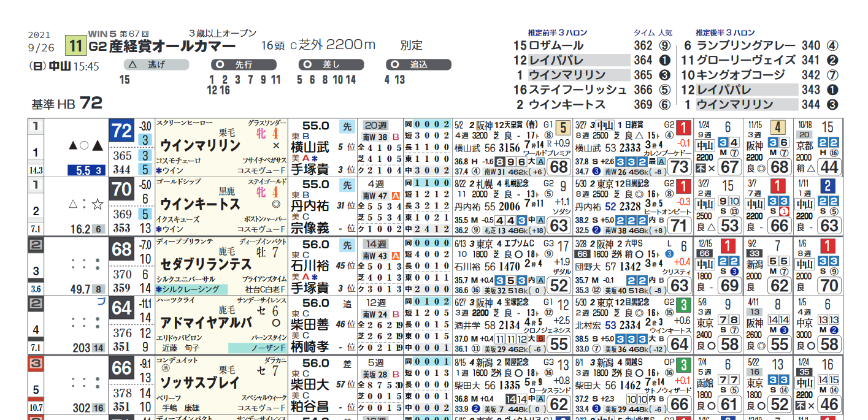Click jockey name 柴田善

310,324
